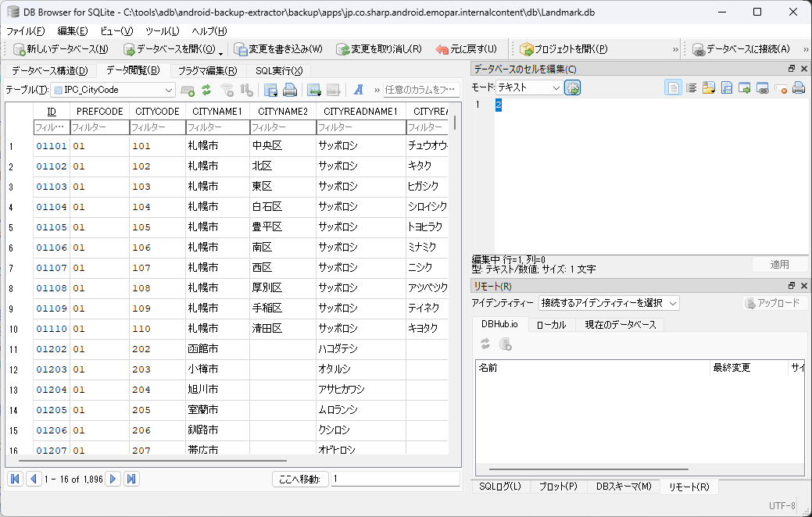
Task: Click Attach Database (データベースに接続) button
Action: tap(741, 49)
